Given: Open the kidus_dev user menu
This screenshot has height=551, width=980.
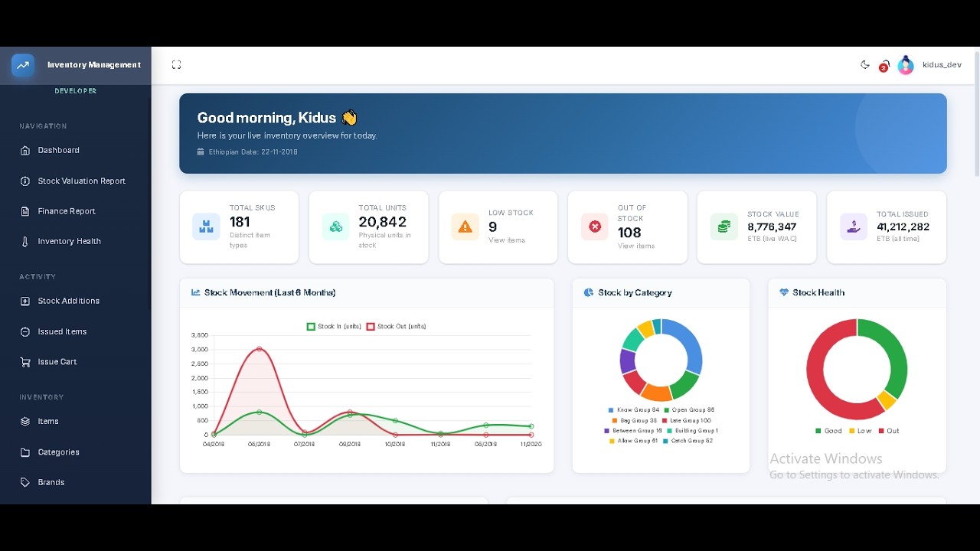Looking at the screenshot, I should point(929,65).
